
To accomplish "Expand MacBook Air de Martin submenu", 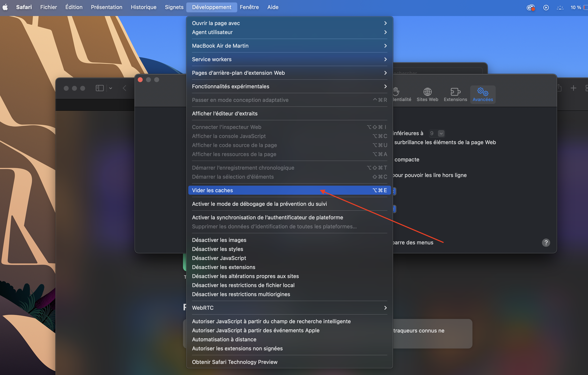I will [x=290, y=46].
